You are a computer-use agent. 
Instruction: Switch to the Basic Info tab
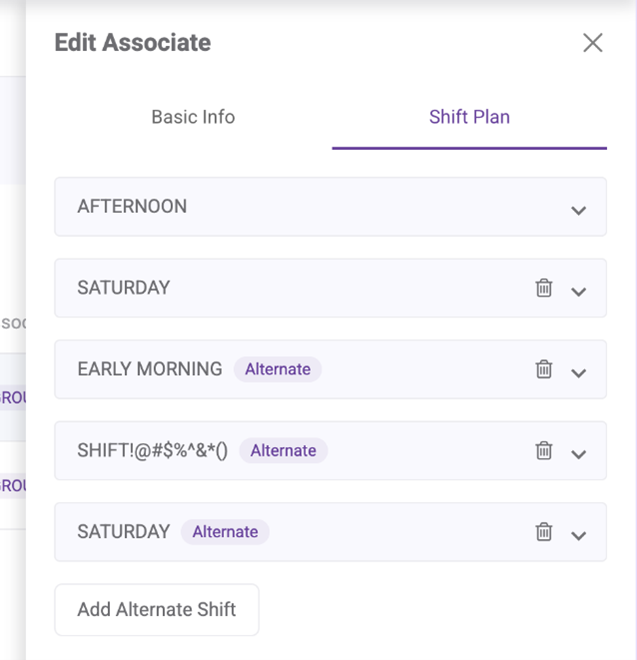(x=193, y=117)
